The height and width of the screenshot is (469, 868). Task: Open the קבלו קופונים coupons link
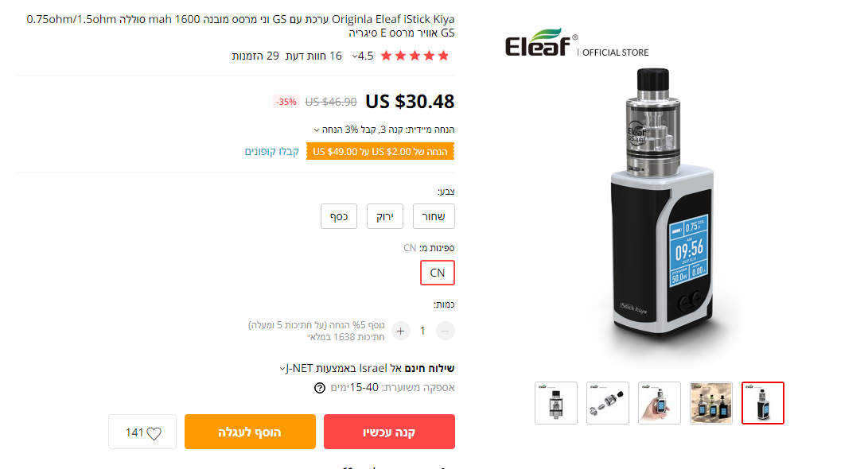tap(272, 152)
